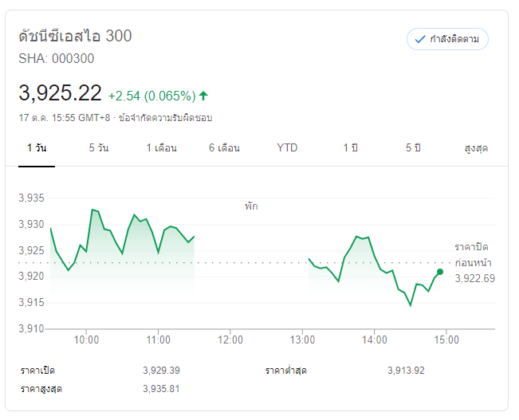This screenshot has width=519, height=420.
Task: Switch to the 5 วัน tab
Action: point(99,148)
